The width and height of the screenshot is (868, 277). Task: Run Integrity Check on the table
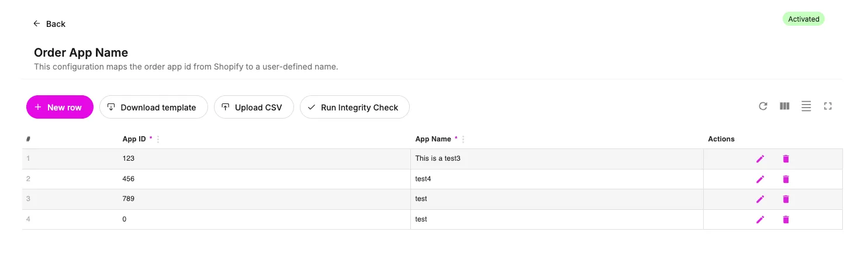(x=355, y=107)
